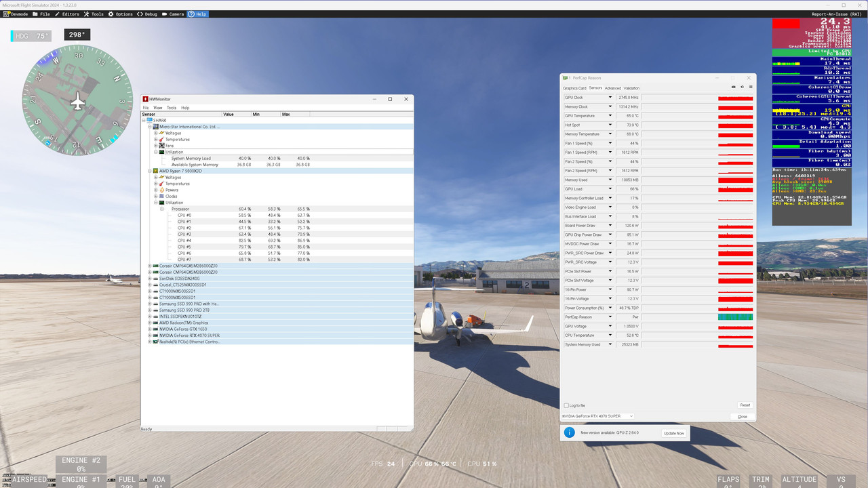Image resolution: width=868 pixels, height=488 pixels.
Task: Open the GPU-Z hamburger menu icon
Action: 751,87
